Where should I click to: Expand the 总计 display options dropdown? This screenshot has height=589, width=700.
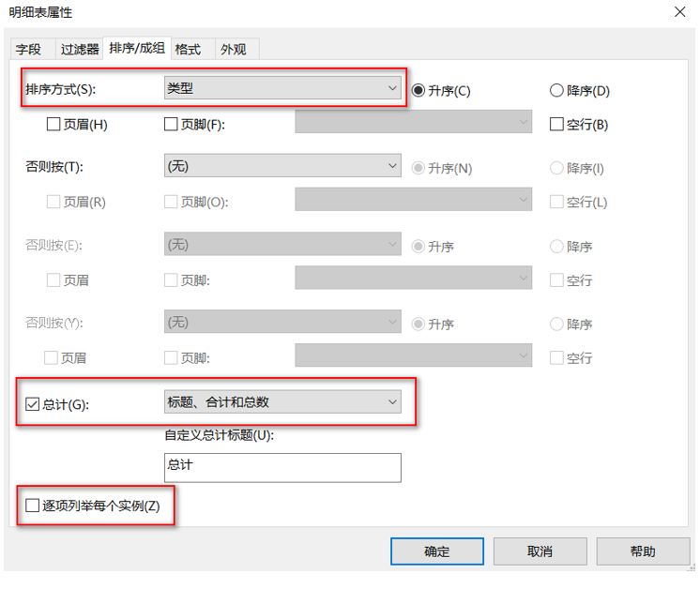pyautogui.click(x=282, y=402)
